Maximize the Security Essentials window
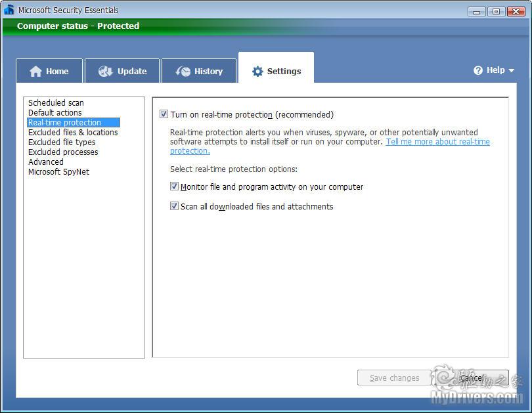 (x=496, y=12)
